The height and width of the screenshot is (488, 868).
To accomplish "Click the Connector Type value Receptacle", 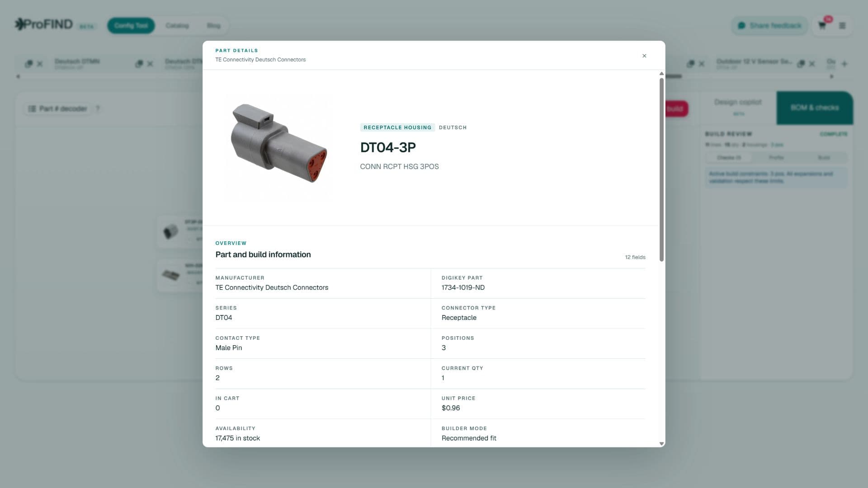I will click(x=459, y=318).
